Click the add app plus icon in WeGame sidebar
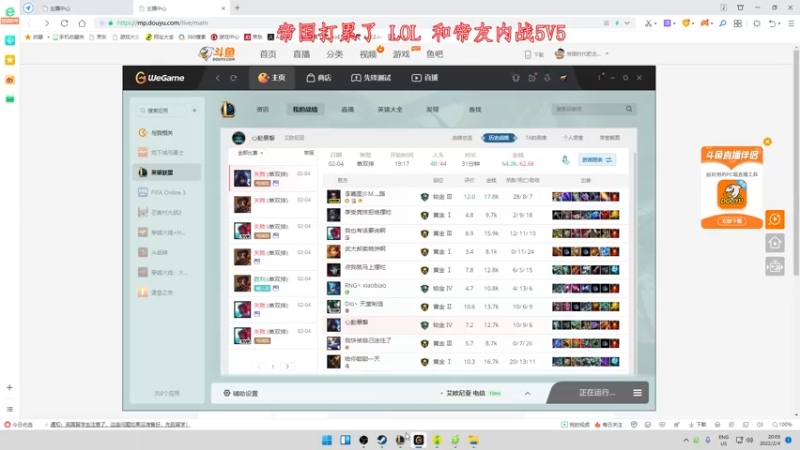 tap(194, 110)
